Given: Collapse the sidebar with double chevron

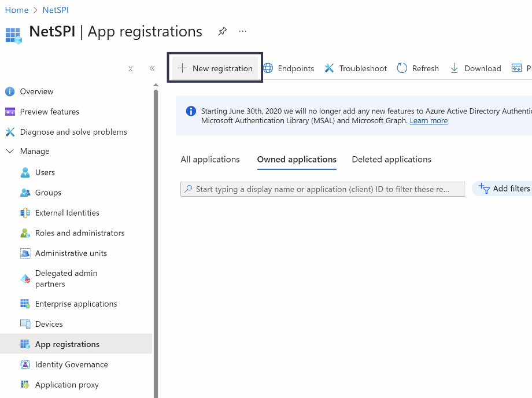Looking at the screenshot, I should tap(152, 68).
